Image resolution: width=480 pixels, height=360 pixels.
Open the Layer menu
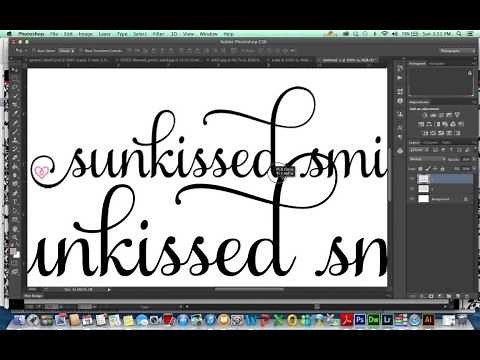pyautogui.click(x=105, y=34)
